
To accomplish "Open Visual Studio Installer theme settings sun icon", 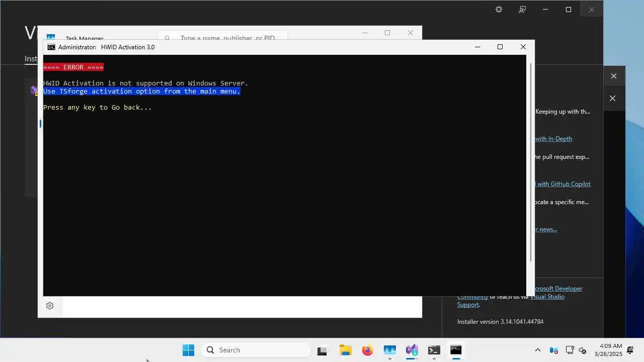I will coord(499,10).
